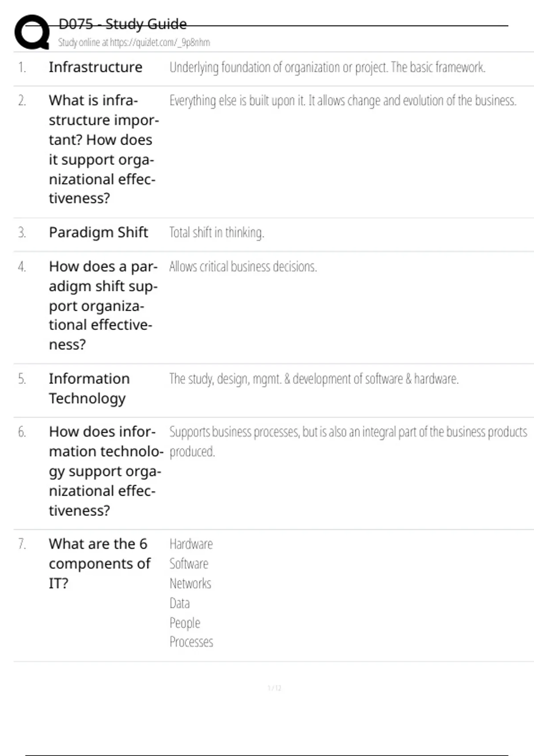Select the 'How does a paradigm shift' question

pos(103,305)
